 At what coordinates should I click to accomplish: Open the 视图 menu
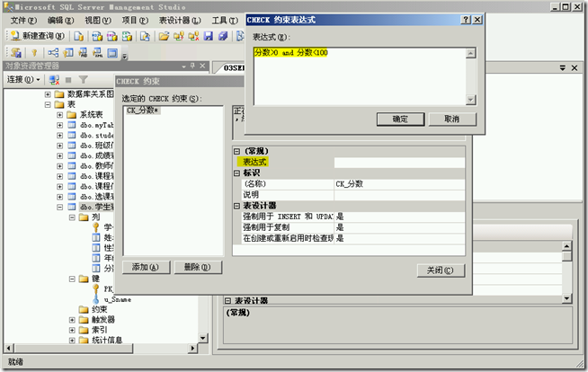(x=97, y=21)
